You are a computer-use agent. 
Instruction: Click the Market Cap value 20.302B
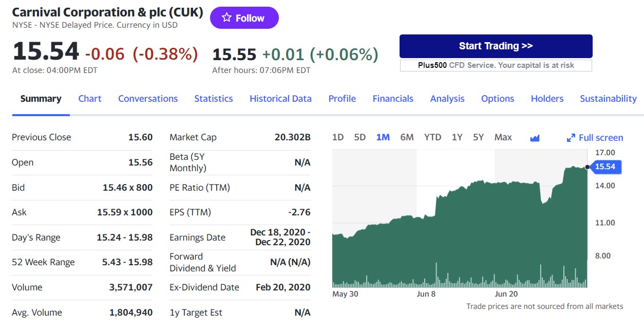(x=293, y=137)
